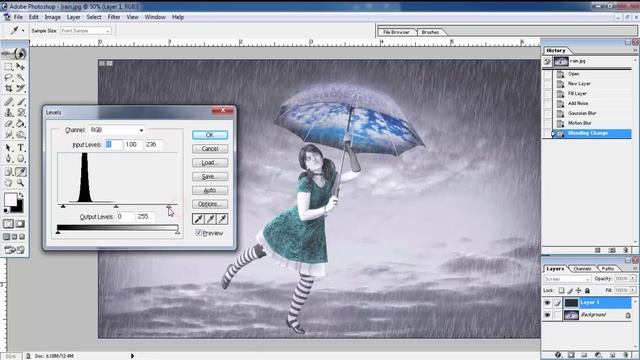Viewport: 640px width, 360px height.
Task: Swap foreground and background colors arrow
Action: 20,196
